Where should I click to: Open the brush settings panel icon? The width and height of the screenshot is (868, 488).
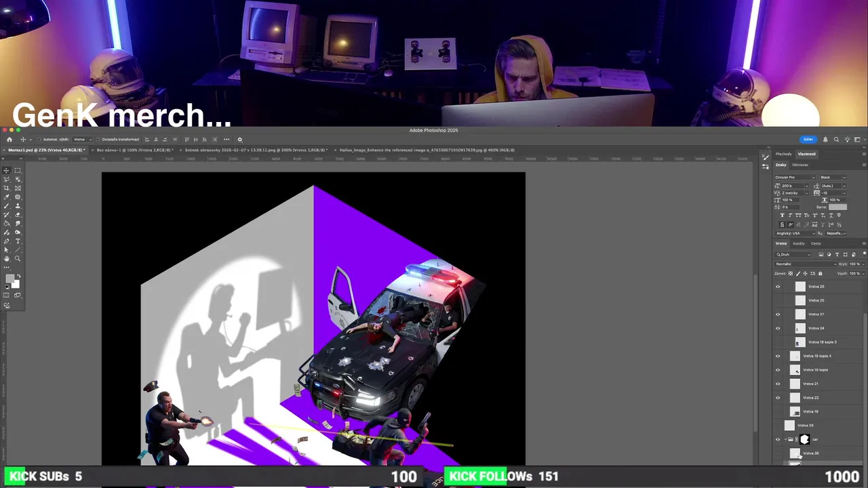[766, 157]
